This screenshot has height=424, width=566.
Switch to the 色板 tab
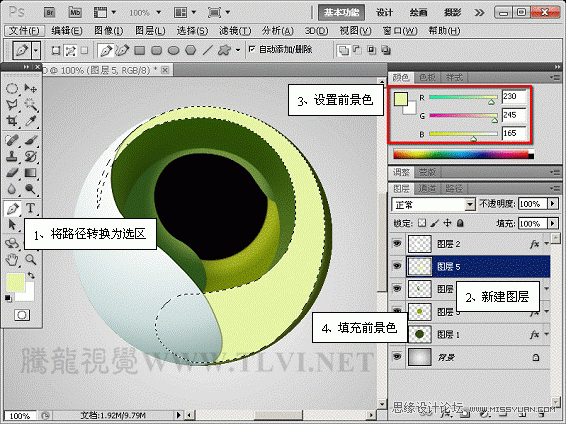tap(427, 77)
